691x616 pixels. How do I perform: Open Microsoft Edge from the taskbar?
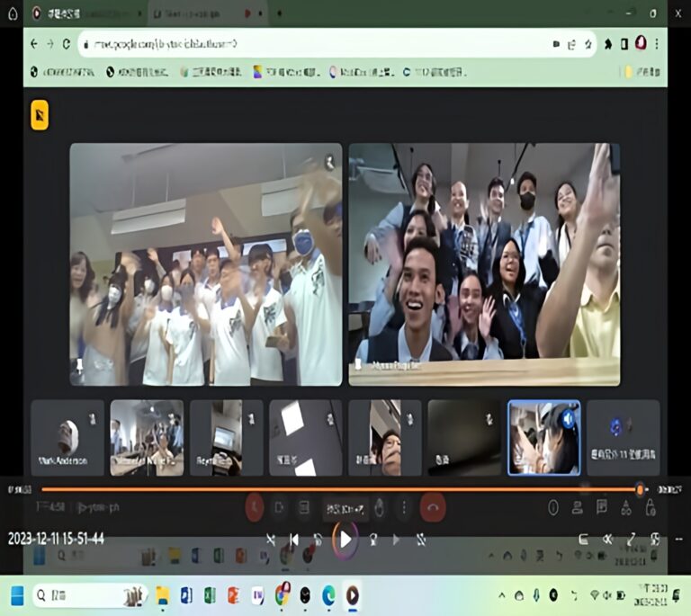(x=328, y=595)
